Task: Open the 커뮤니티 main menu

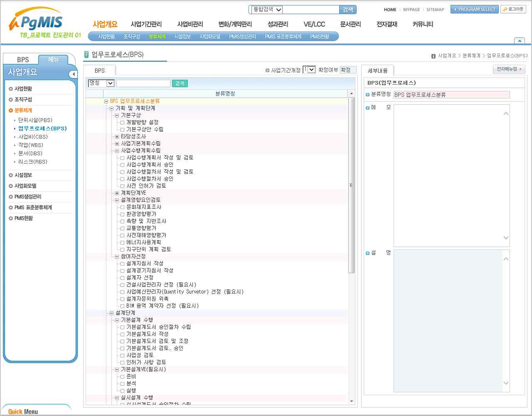Action: pos(423,24)
